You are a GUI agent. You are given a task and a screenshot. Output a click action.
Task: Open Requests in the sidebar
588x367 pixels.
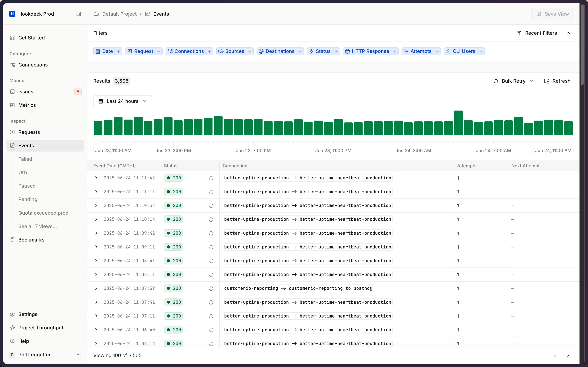click(x=45, y=132)
